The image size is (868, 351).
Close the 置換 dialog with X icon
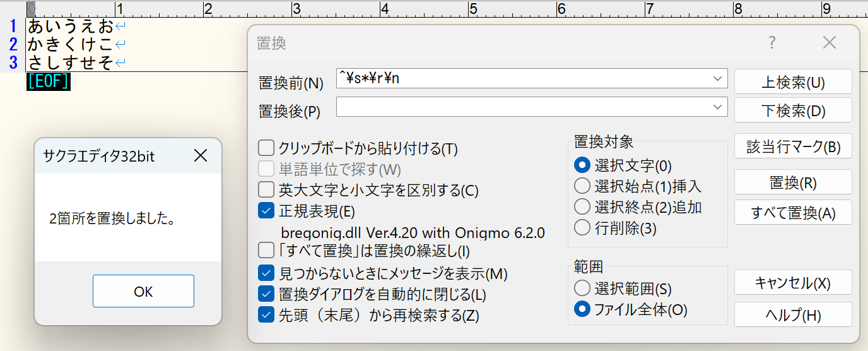point(830,43)
